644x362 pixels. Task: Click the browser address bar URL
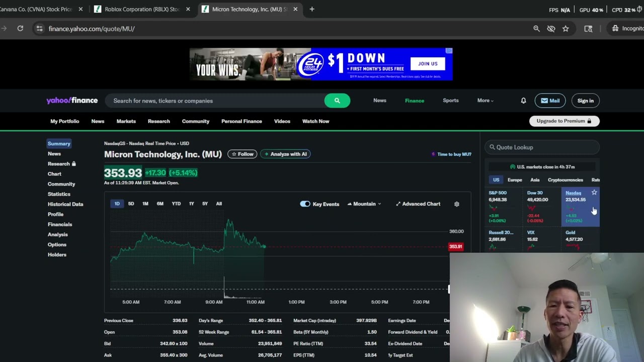pyautogui.click(x=92, y=29)
